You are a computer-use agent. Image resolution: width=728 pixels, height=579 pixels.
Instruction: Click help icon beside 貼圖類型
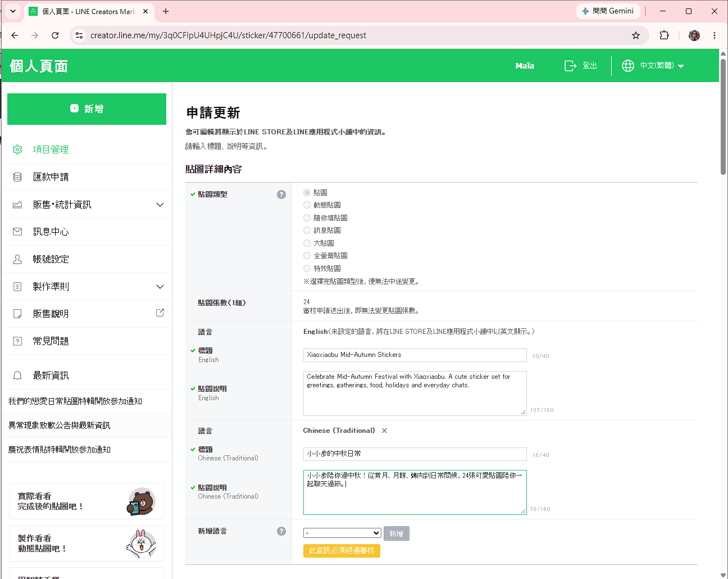pyautogui.click(x=281, y=194)
